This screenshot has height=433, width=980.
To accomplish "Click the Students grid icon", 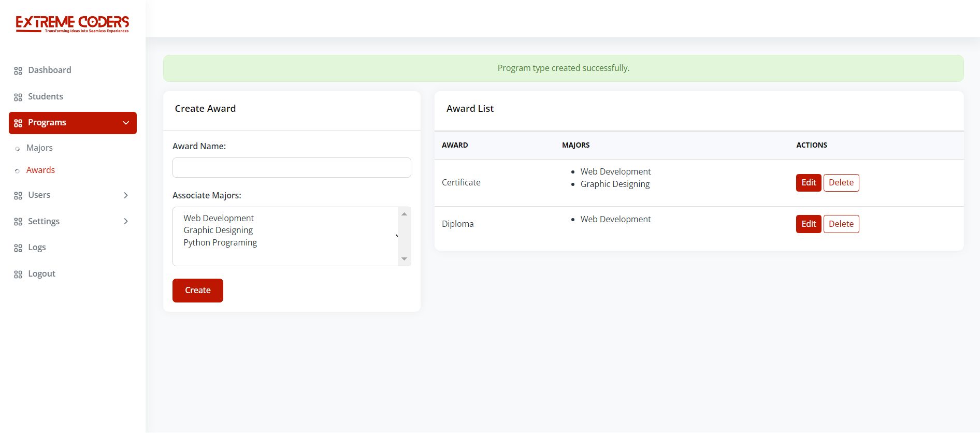I will tap(18, 97).
